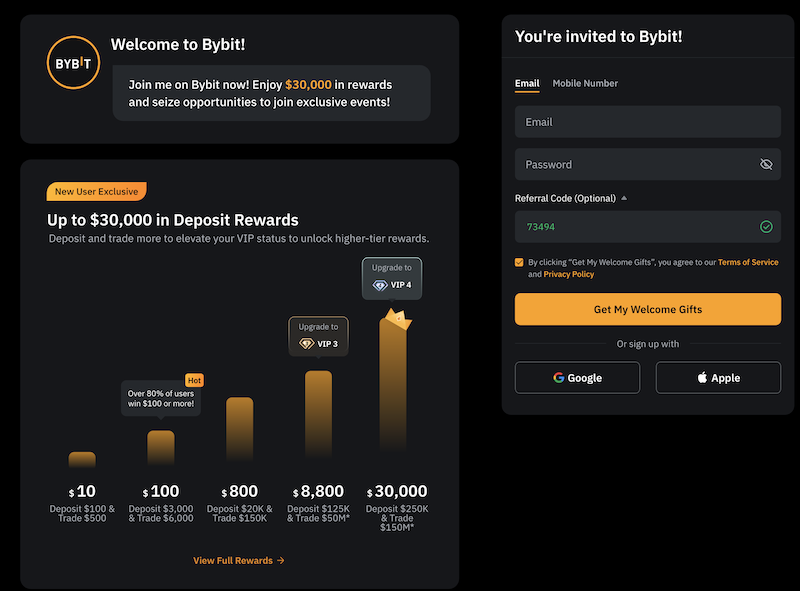Click the green referral code checkmark icon
The height and width of the screenshot is (591, 800).
point(766,227)
